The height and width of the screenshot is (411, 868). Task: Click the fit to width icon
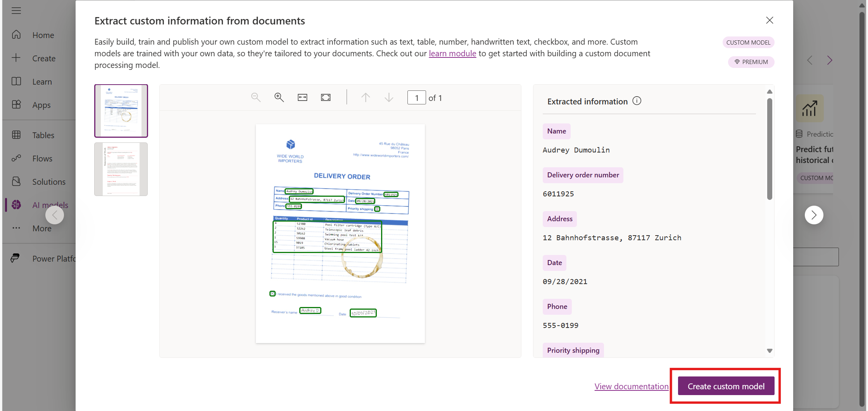[x=302, y=97]
